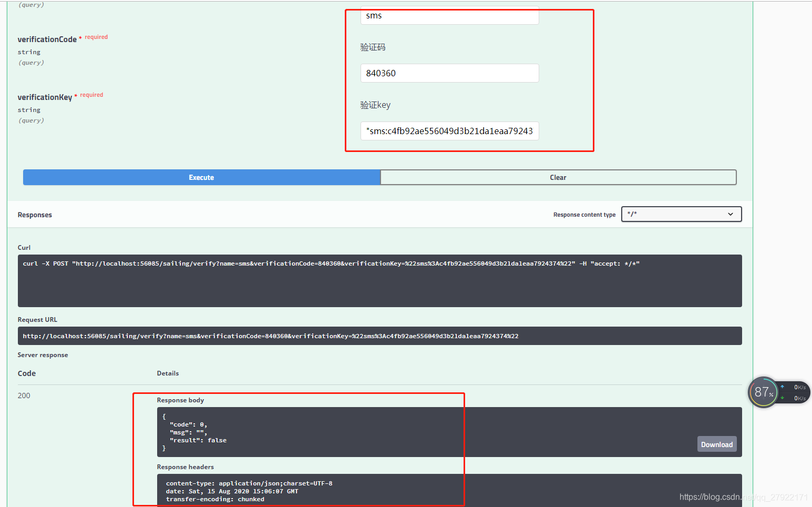Click the Clear button

coord(558,177)
